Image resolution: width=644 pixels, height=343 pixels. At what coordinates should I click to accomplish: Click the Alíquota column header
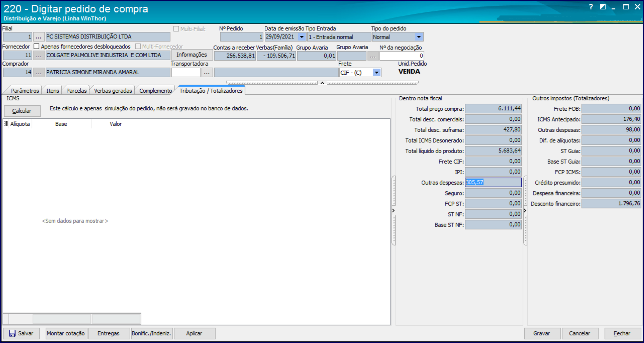[x=20, y=124]
